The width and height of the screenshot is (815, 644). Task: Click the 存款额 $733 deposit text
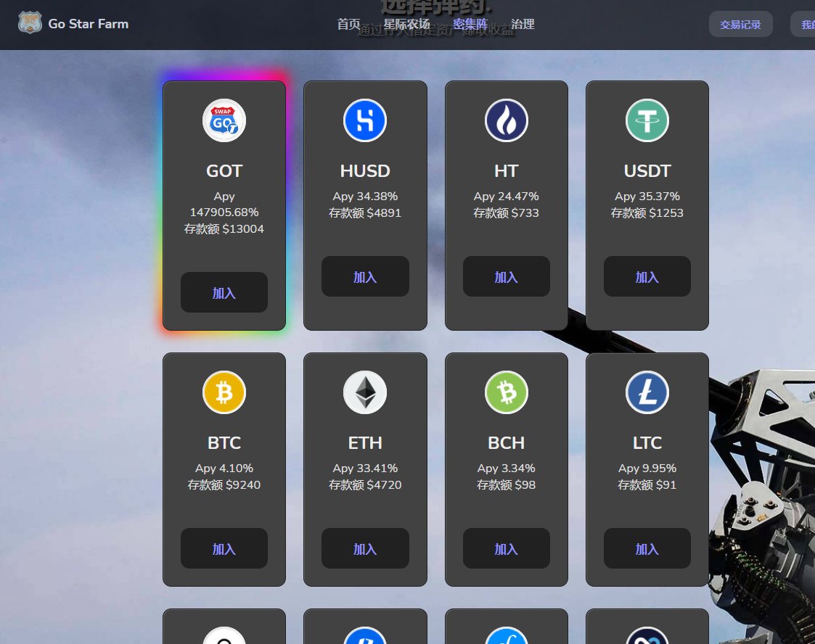507,213
